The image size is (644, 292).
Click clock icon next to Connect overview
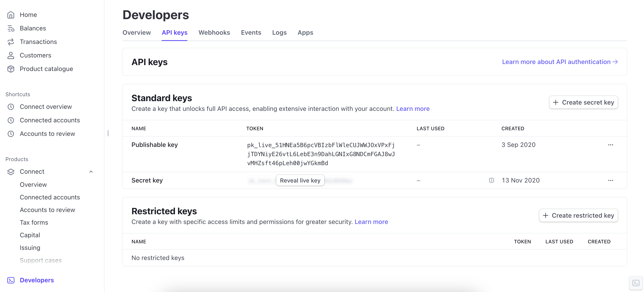[x=11, y=107]
